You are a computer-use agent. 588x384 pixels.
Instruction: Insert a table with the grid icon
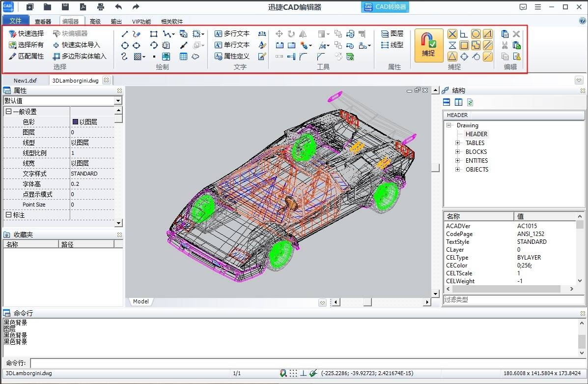(183, 57)
